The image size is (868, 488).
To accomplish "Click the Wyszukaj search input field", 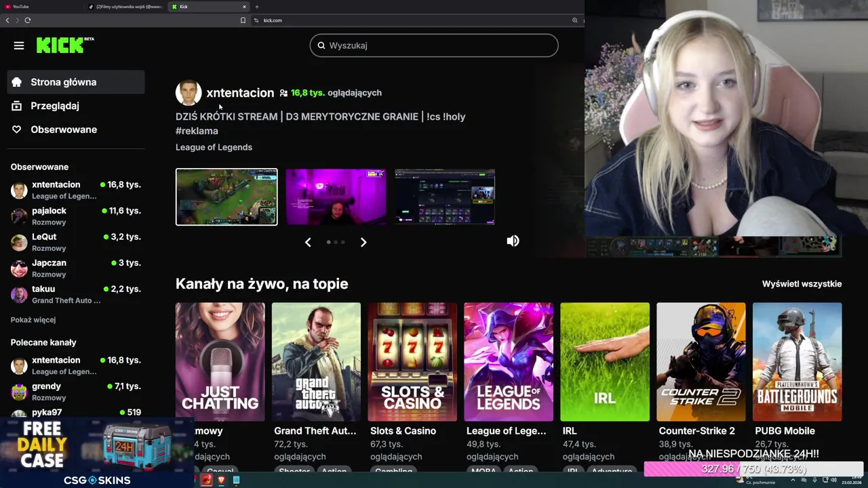I will 434,45.
